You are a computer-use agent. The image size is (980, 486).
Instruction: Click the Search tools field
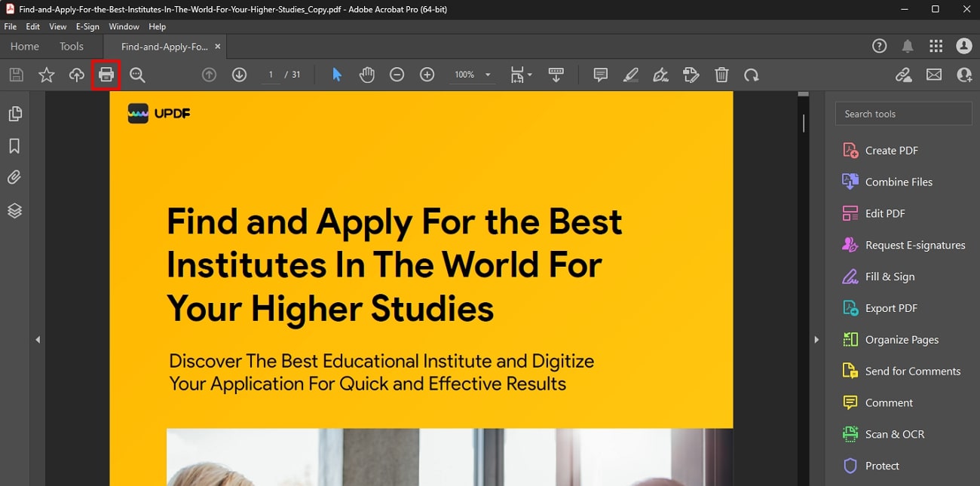[x=903, y=114]
